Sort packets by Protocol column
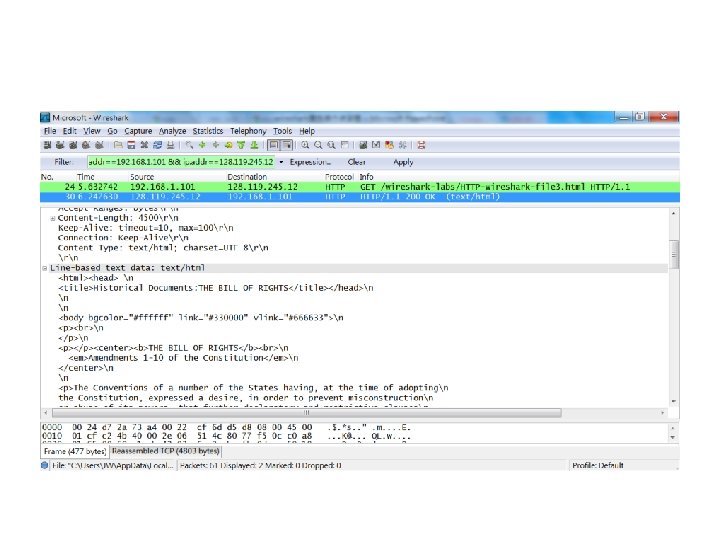Image resolution: width=720 pixels, height=540 pixels. pyautogui.click(x=339, y=177)
